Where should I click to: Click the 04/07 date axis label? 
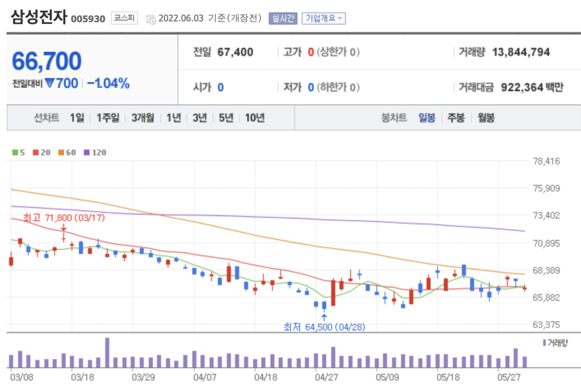[205, 377]
